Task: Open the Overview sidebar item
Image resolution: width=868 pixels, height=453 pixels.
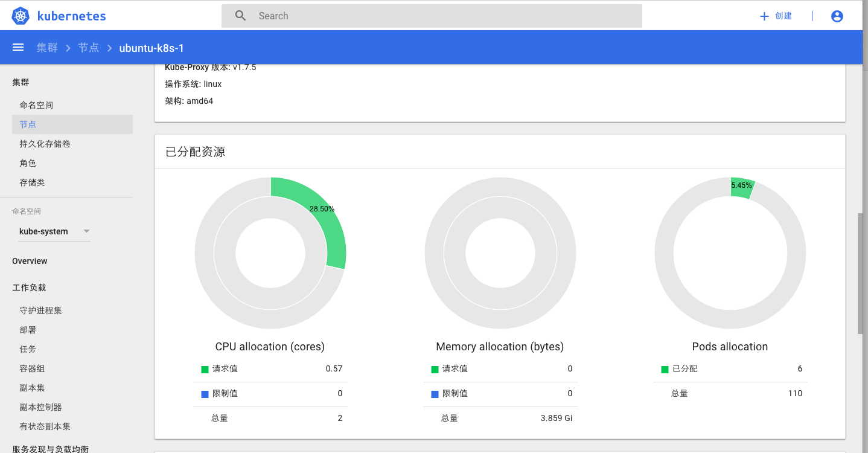Action: [30, 261]
